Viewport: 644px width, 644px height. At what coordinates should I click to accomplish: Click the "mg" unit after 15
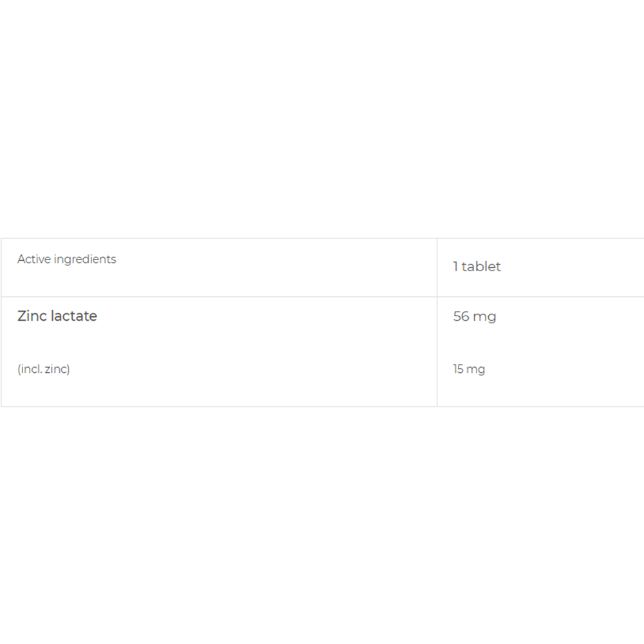476,370
